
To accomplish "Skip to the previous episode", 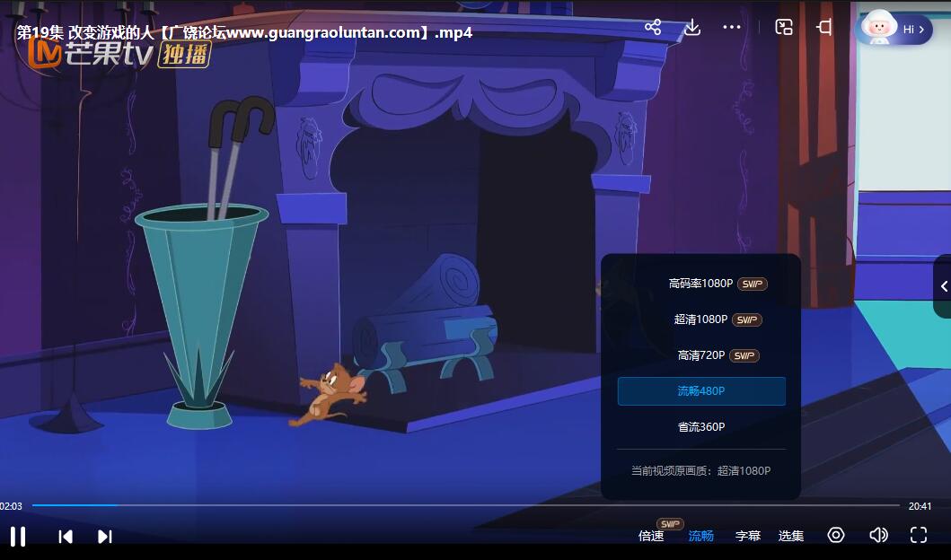I will pos(66,537).
